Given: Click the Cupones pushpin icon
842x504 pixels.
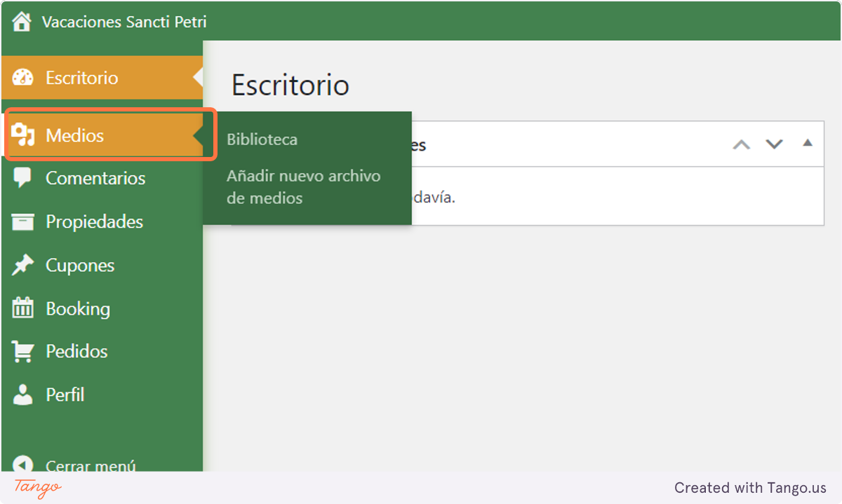Looking at the screenshot, I should click(22, 266).
